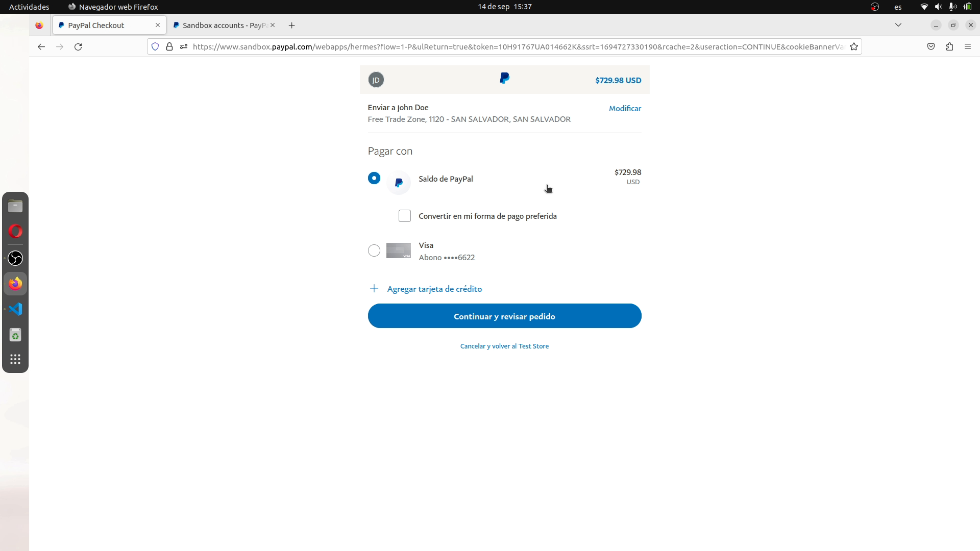
Task: Open Visual Studio Code from the dock
Action: [15, 309]
